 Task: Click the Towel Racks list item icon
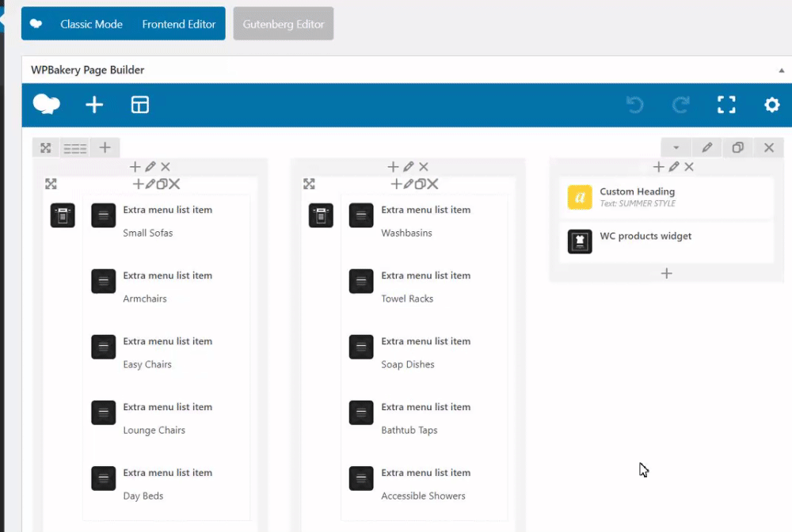click(x=361, y=281)
